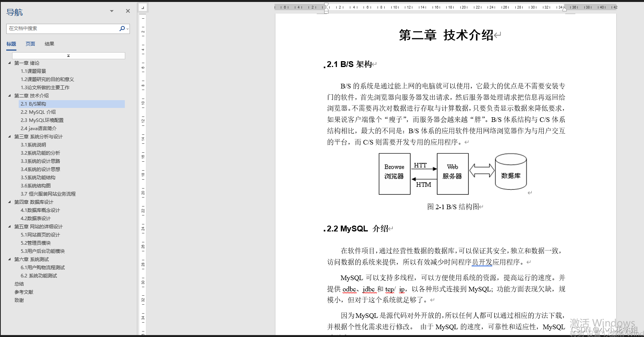Go to 3.1系统说明 heading
This screenshot has height=337, width=644.
point(34,145)
